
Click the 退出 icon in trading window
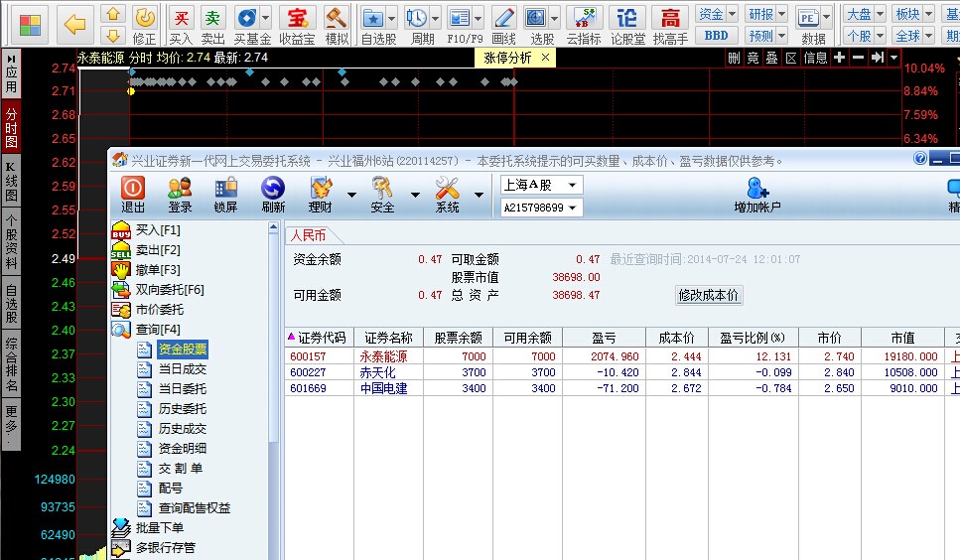133,195
